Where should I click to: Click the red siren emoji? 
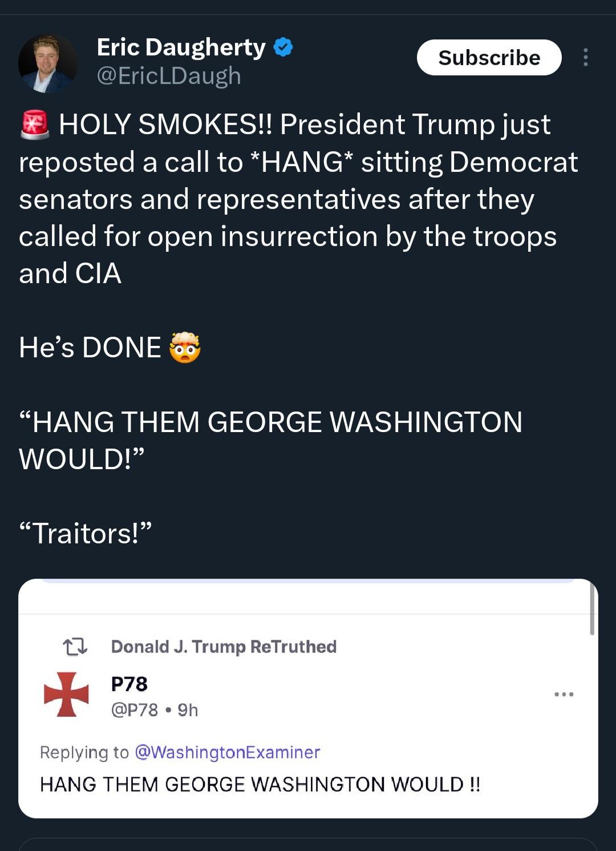click(x=35, y=125)
